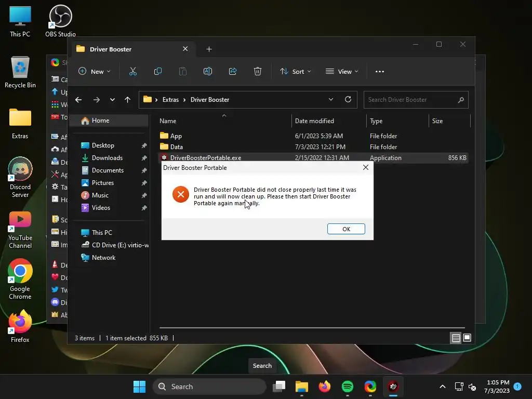
Task: Click the Copy icon in Explorer toolbar
Action: [158, 71]
